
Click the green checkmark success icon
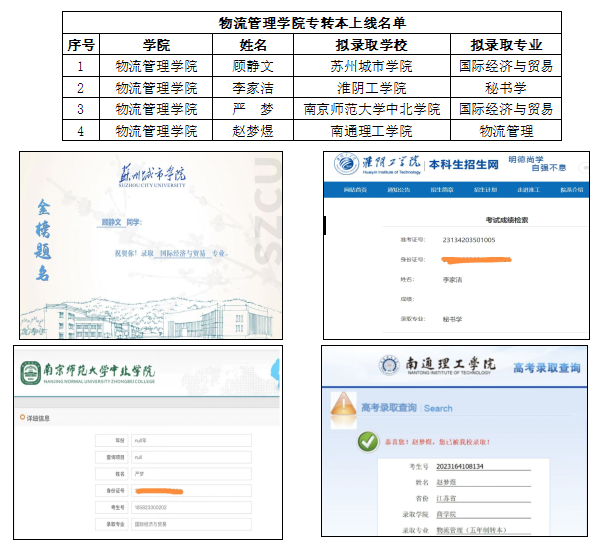(x=368, y=442)
